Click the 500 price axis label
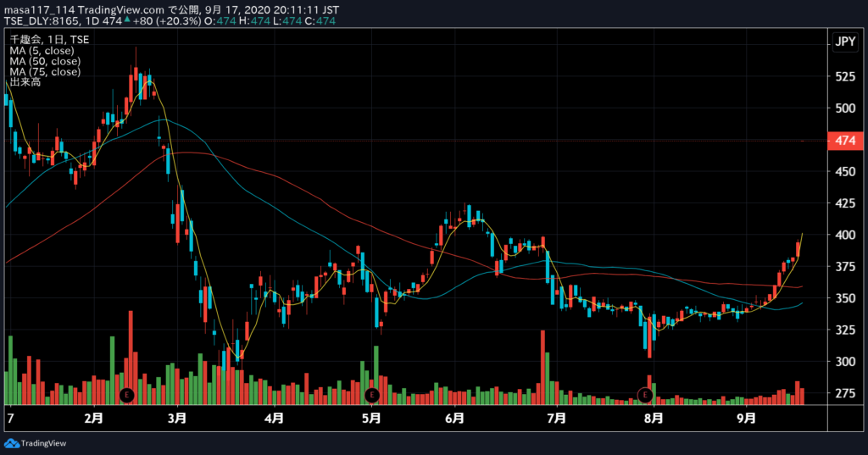 (x=845, y=108)
